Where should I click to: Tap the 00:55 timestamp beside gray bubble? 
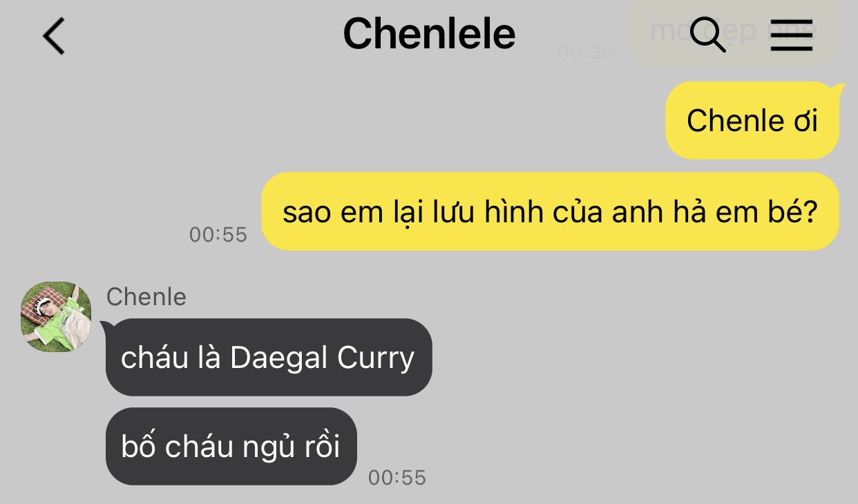pos(397,477)
